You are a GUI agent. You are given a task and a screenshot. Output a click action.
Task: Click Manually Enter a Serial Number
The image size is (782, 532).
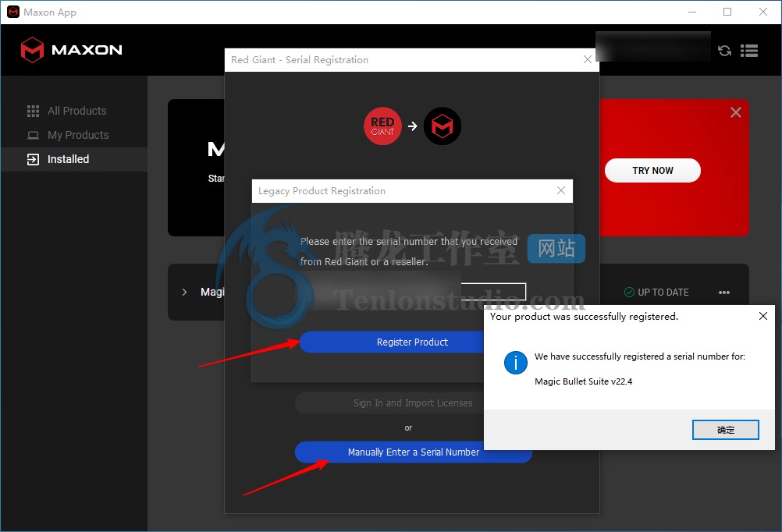coord(414,452)
